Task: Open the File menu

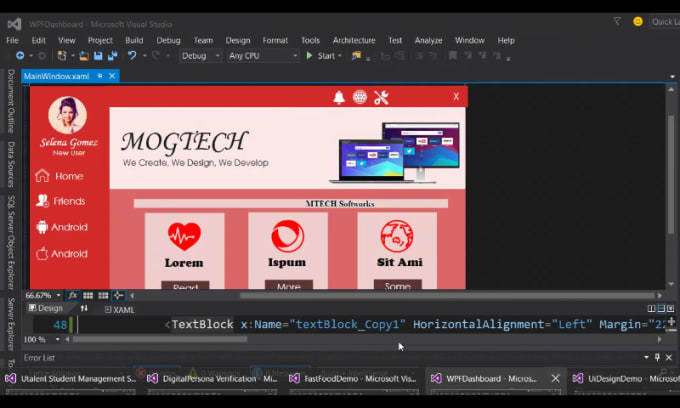Action: point(12,40)
